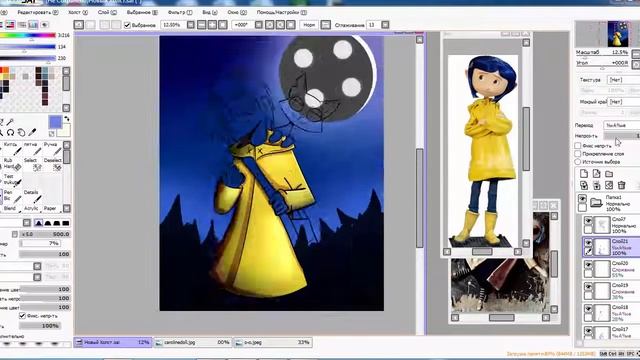This screenshot has height=360, width=640.
Task: Open the Переход blending mode dropdown
Action: point(622,125)
